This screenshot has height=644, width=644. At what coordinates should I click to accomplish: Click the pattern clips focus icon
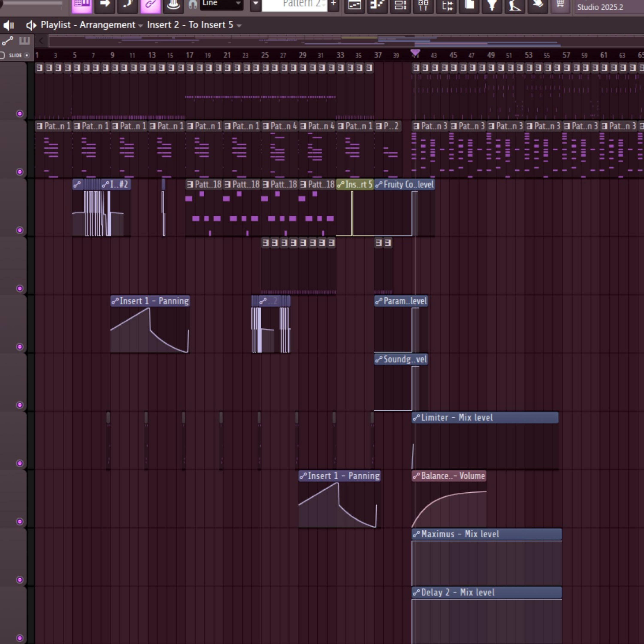pos(24,41)
